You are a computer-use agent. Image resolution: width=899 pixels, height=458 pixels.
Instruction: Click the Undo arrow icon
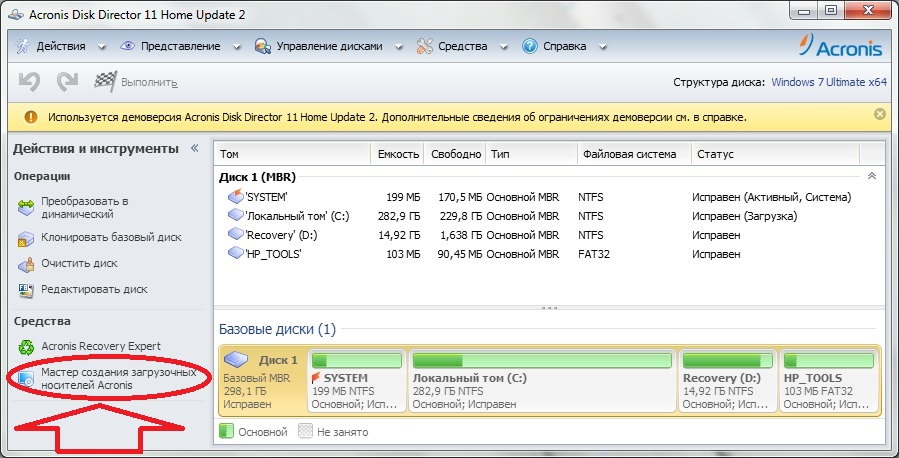point(29,82)
